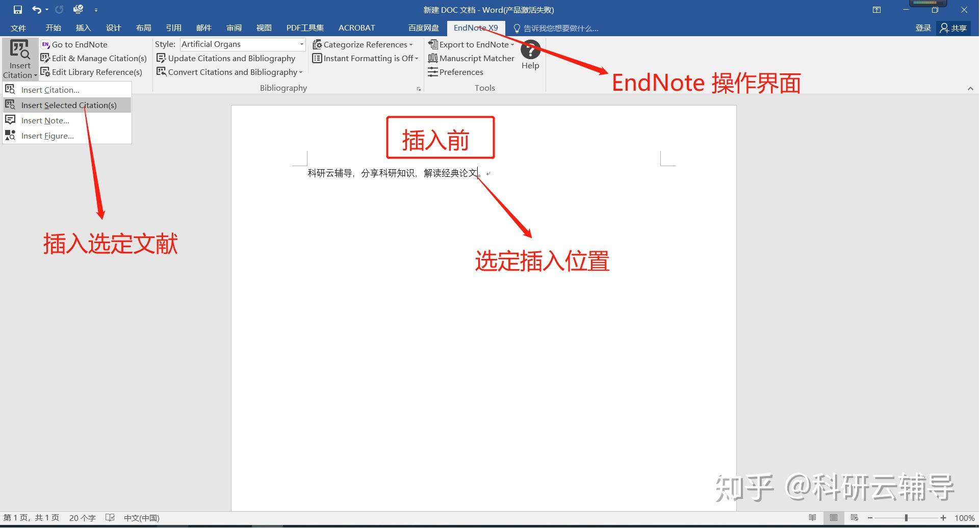The width and height of the screenshot is (980, 528).
Task: Click the zoom slider handle
Action: tap(906, 518)
